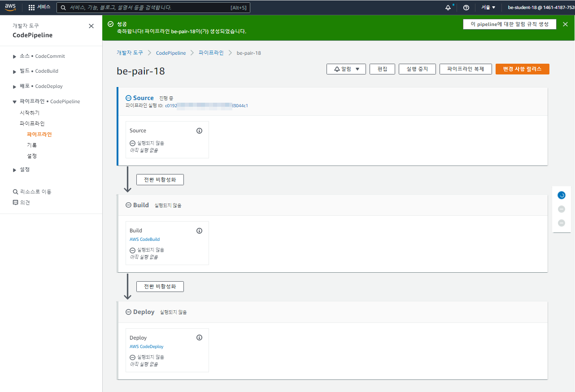Click the Source stage title
The height and width of the screenshot is (392, 575).
click(x=144, y=98)
